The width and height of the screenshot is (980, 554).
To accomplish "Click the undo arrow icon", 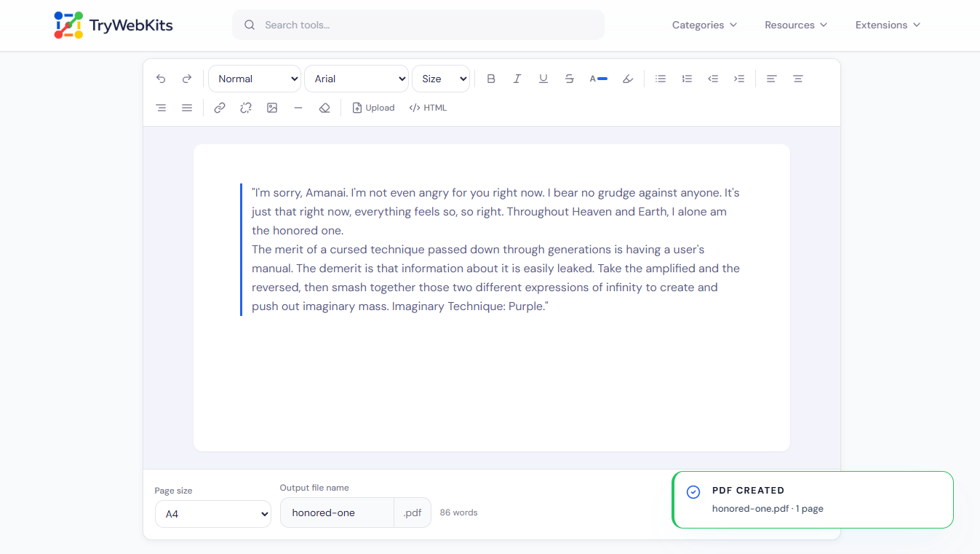I will tap(161, 79).
